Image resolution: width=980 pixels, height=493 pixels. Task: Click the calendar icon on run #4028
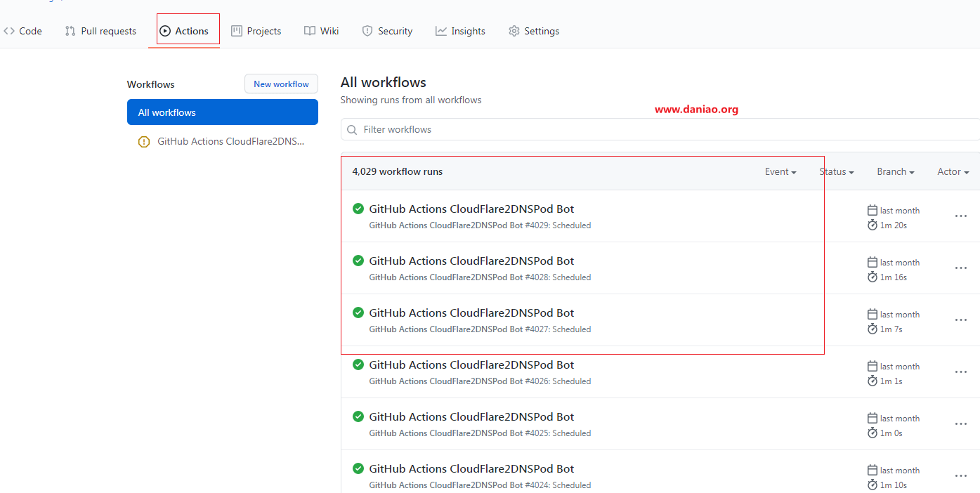[873, 262]
